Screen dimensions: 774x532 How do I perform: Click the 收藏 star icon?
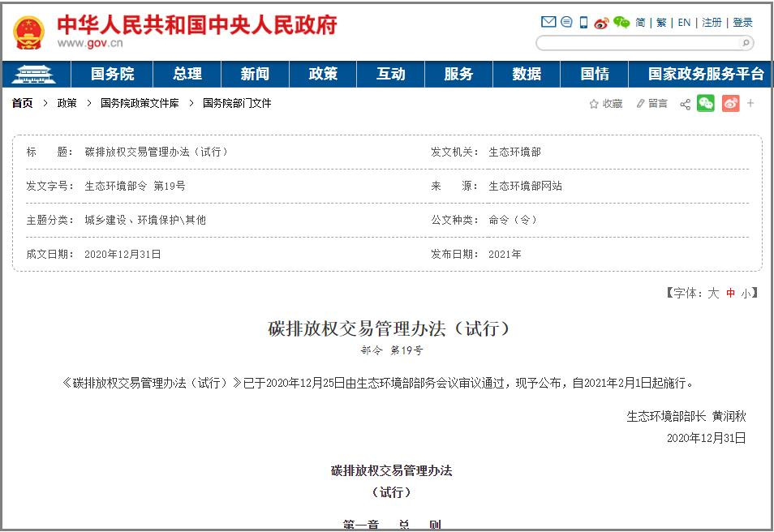594,104
